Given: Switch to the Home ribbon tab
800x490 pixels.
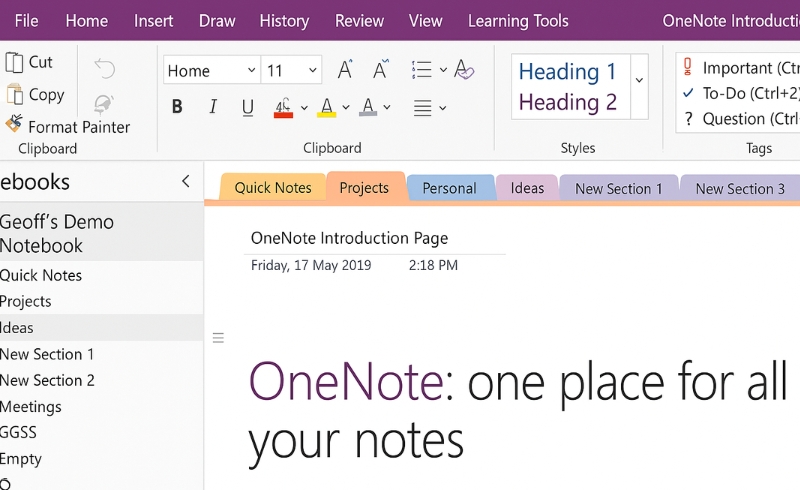Looking at the screenshot, I should pyautogui.click(x=87, y=21).
